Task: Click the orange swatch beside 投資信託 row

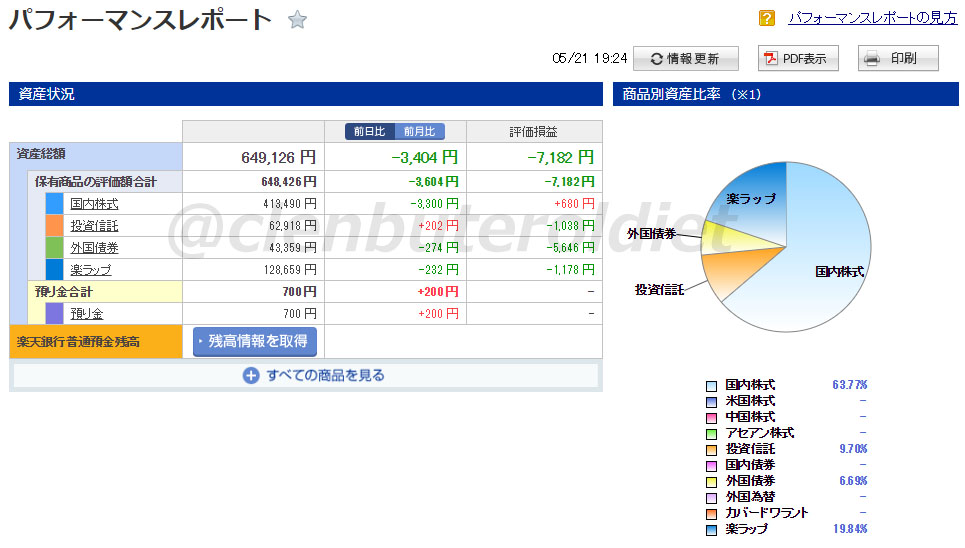Action: point(54,226)
